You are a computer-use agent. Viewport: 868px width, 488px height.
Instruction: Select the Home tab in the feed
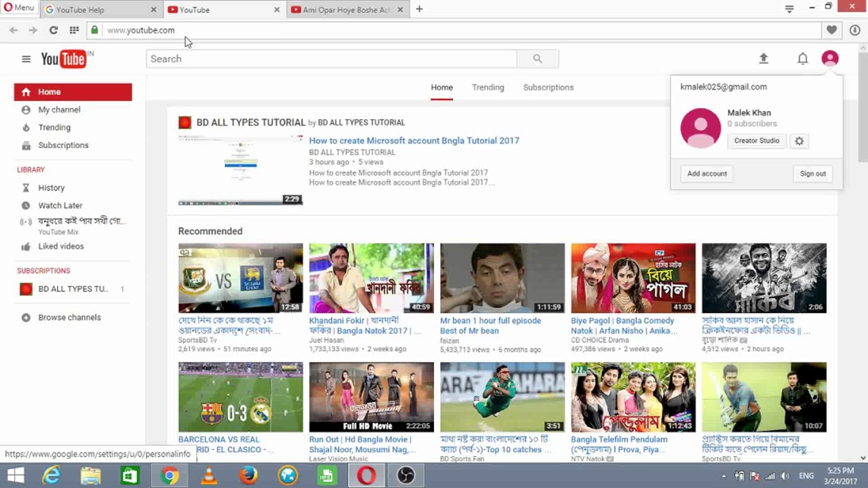[x=441, y=87]
